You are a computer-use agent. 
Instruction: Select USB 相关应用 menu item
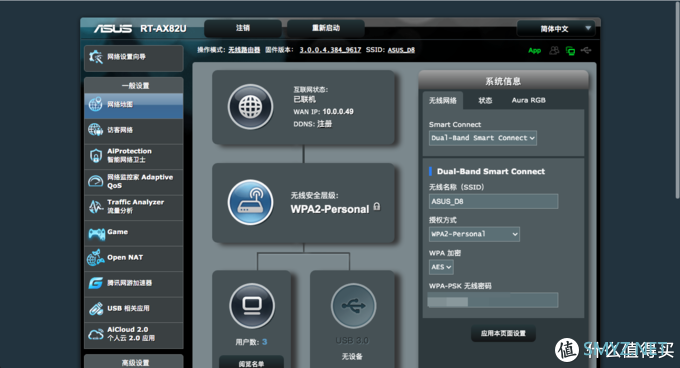134,309
